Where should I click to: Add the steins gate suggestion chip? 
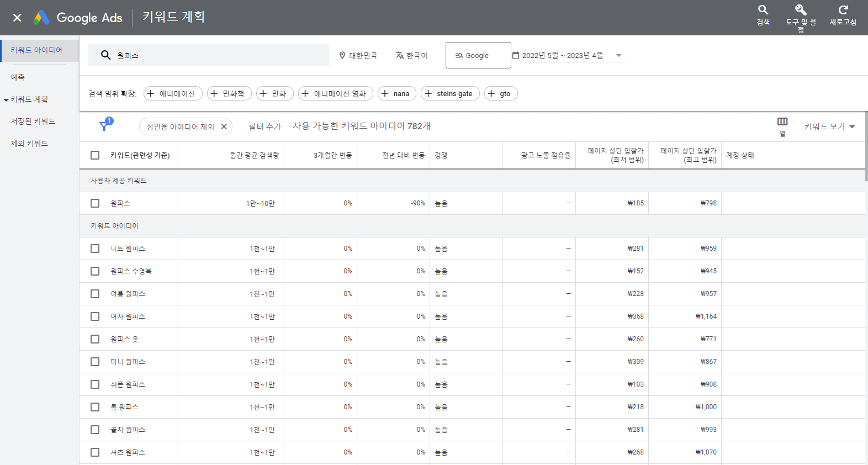tap(450, 93)
